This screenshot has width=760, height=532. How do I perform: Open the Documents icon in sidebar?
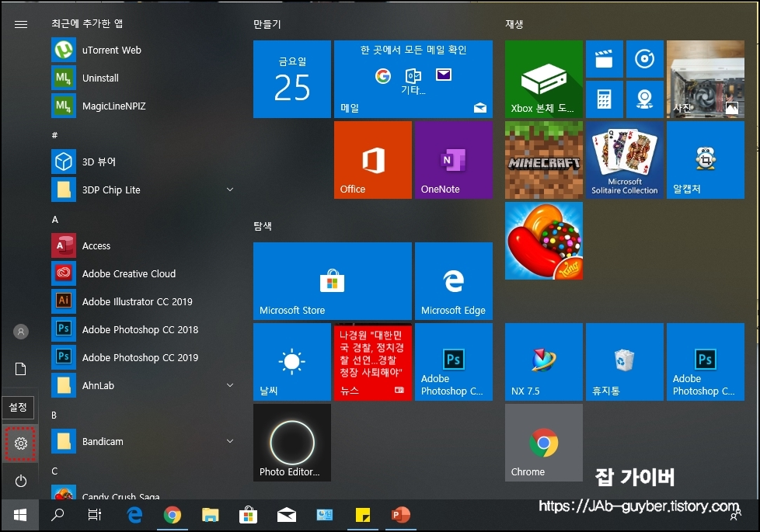[21, 369]
